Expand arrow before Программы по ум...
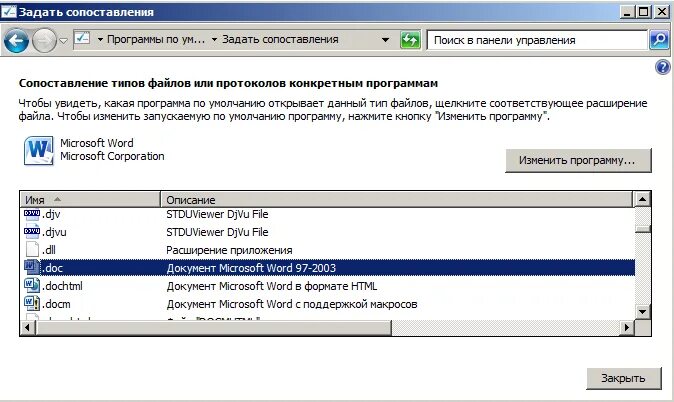 (100, 40)
